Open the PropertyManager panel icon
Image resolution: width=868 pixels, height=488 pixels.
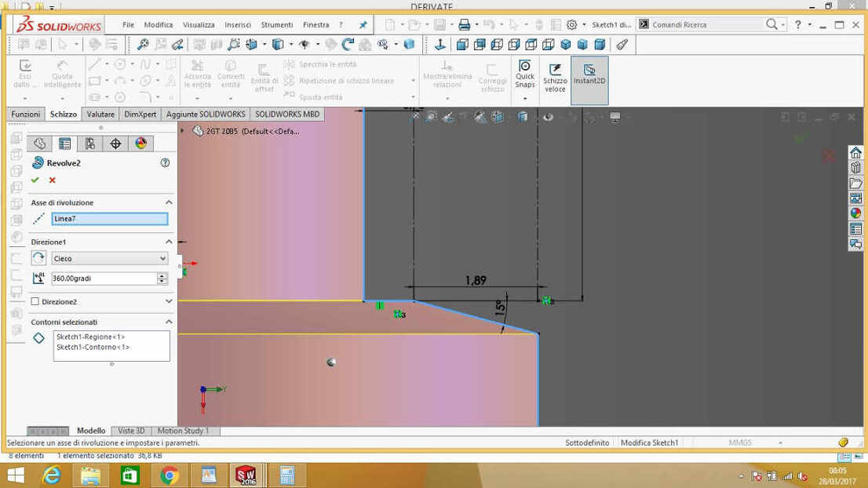(x=65, y=144)
